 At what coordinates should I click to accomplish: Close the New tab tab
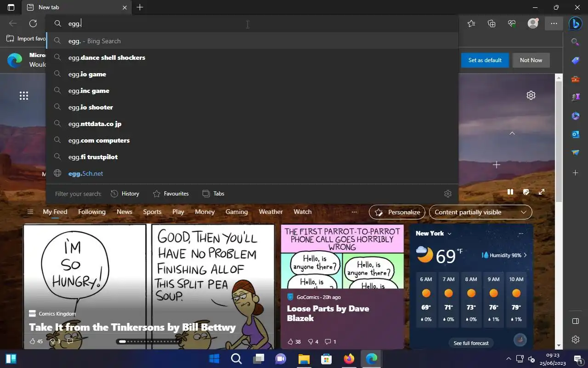(x=124, y=7)
